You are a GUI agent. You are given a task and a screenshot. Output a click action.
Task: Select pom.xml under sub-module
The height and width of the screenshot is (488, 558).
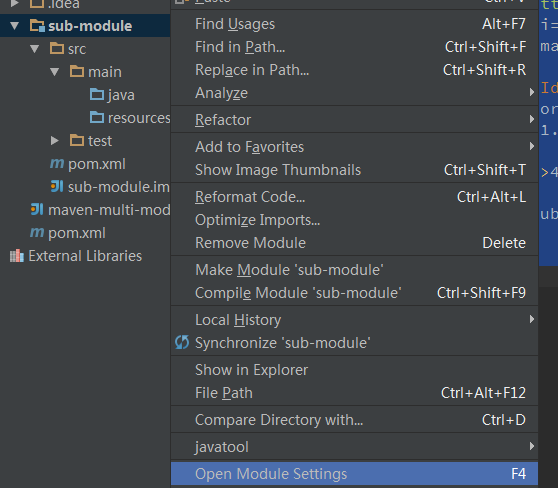pyautogui.click(x=85, y=164)
